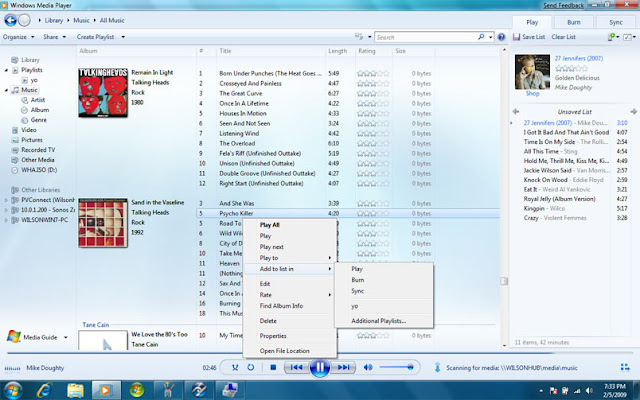The height and width of the screenshot is (400, 640).
Task: Switch to Now Playing view icon
Action: pyautogui.click(x=625, y=367)
